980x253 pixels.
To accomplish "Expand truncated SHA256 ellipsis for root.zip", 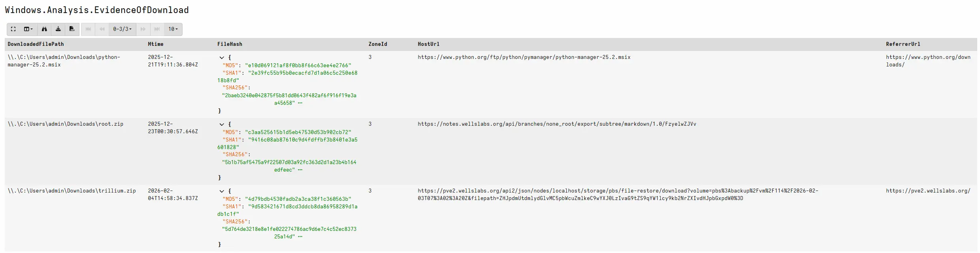I will pyautogui.click(x=300, y=170).
